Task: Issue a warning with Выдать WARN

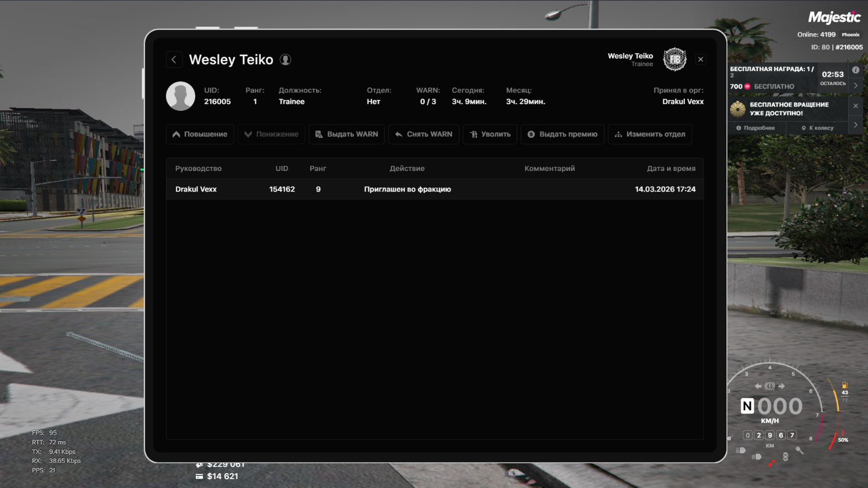Action: 347,134
